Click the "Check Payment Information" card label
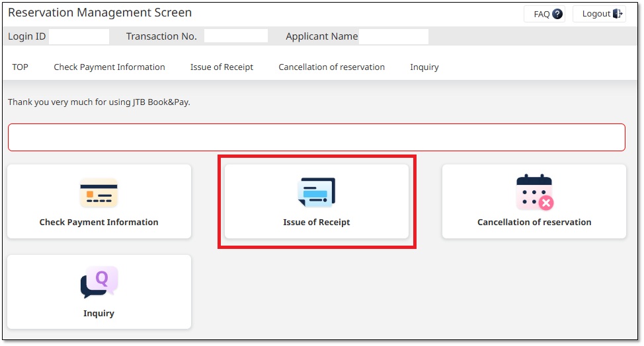 click(x=99, y=223)
